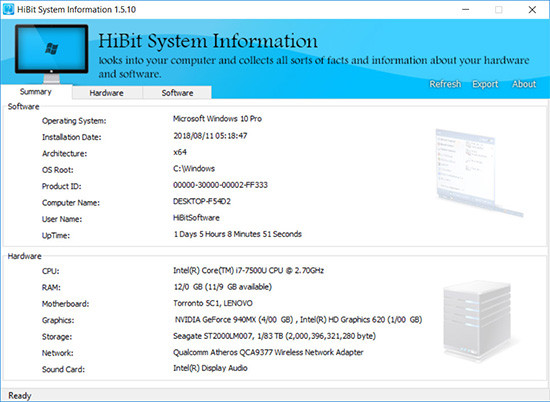
Task: Open the About link
Action: 524,84
